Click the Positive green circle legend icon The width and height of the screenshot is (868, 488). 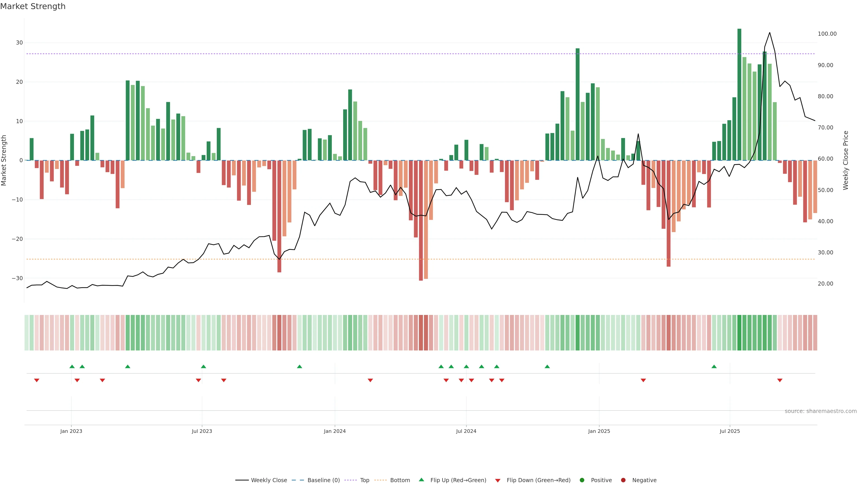coord(582,480)
